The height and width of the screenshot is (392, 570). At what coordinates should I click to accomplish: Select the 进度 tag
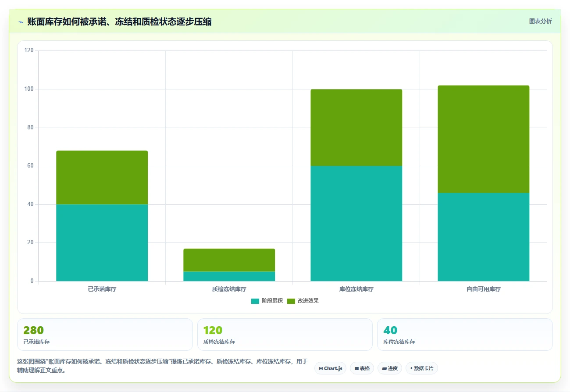(390, 368)
